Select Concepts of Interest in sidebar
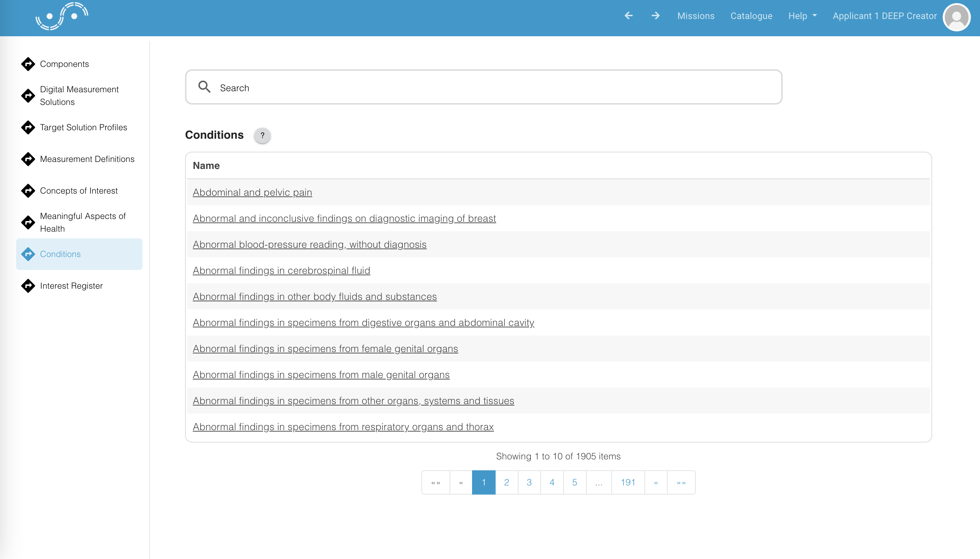Screen dimensions: 980x559 [x=79, y=190]
